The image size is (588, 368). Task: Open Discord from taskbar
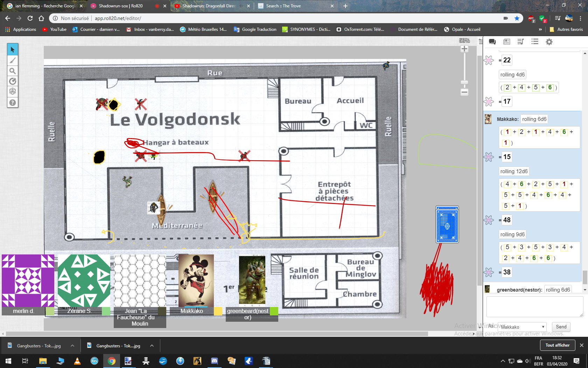pyautogui.click(x=214, y=361)
